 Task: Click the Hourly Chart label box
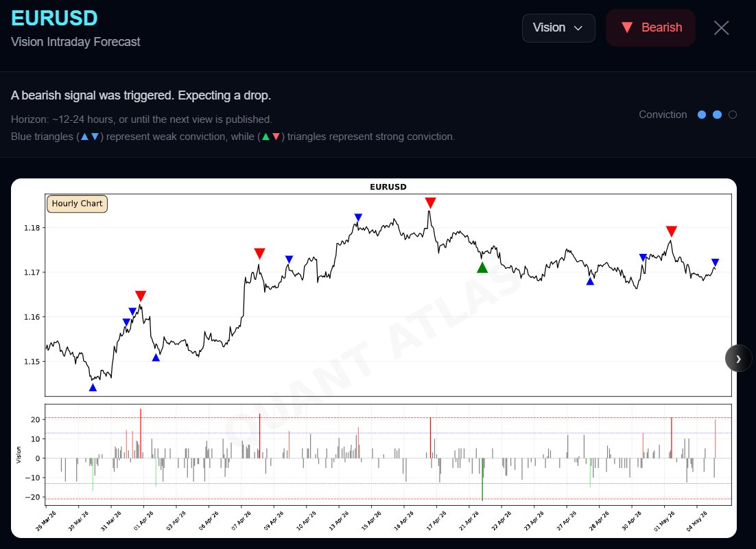[x=77, y=204]
